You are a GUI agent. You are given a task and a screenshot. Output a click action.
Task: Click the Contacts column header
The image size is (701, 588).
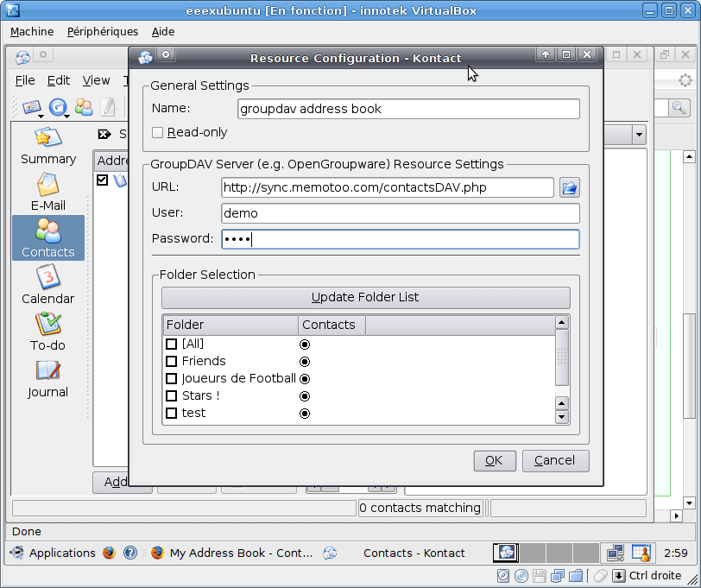click(332, 325)
